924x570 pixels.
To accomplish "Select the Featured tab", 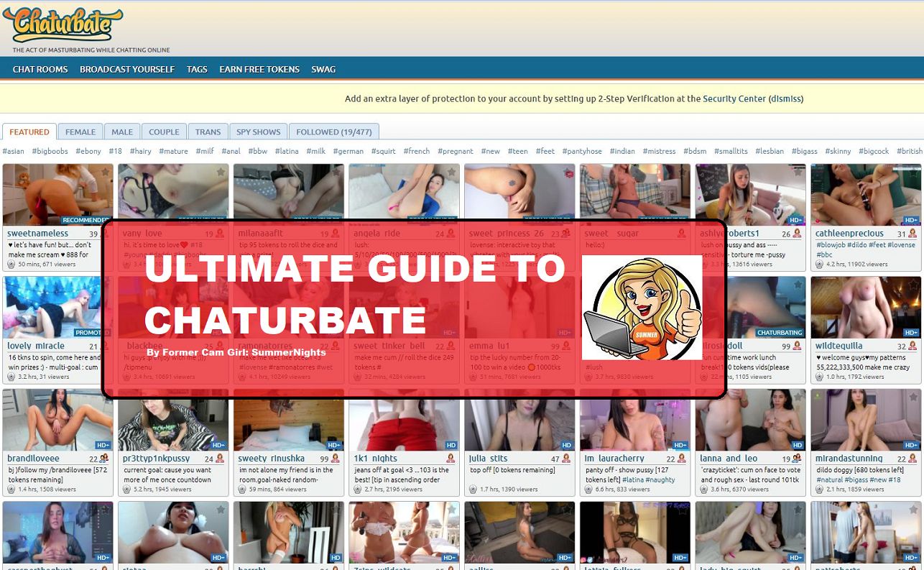I will (29, 132).
